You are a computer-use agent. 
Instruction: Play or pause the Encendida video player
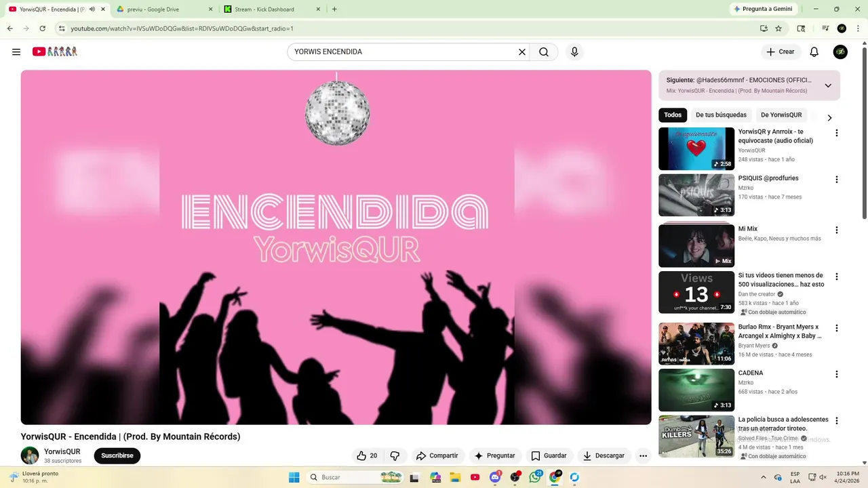336,247
